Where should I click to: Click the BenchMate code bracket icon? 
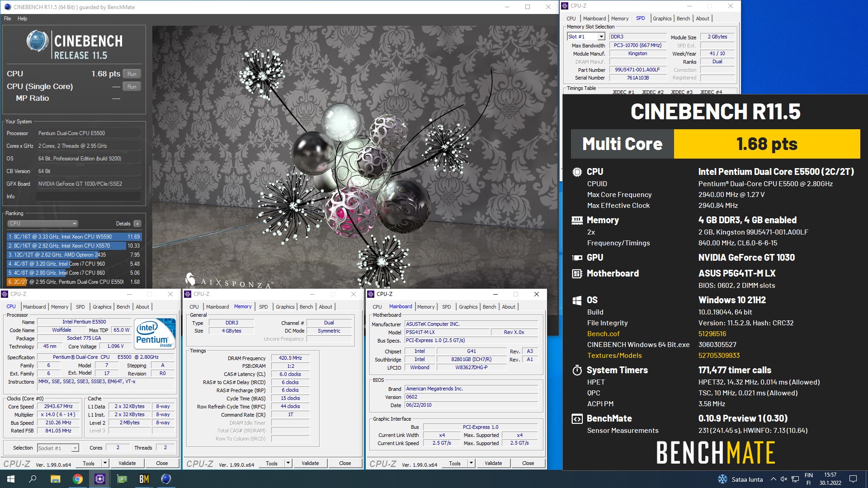577,419
